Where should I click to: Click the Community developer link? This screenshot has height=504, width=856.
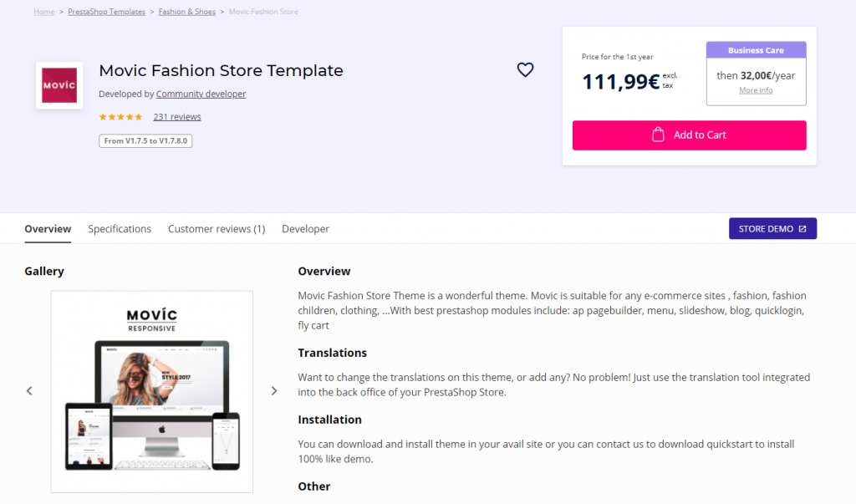point(201,94)
